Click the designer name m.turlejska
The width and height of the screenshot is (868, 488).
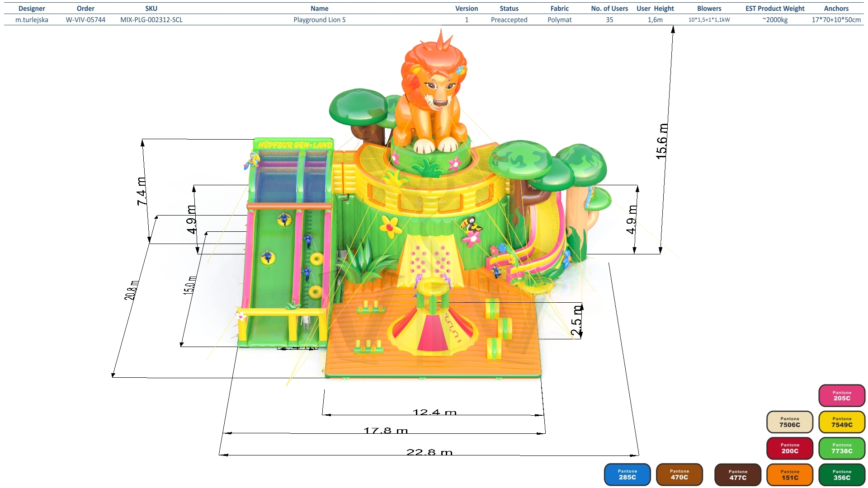coord(32,20)
